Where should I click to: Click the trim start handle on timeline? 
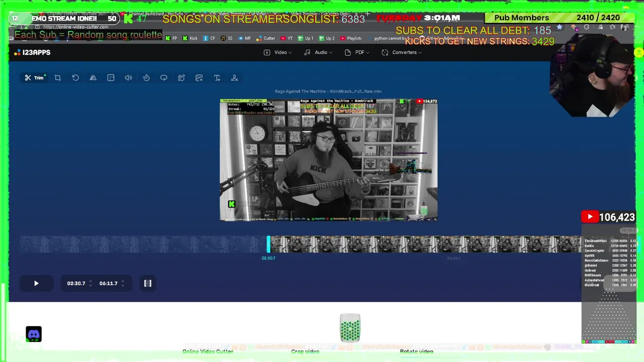point(269,244)
